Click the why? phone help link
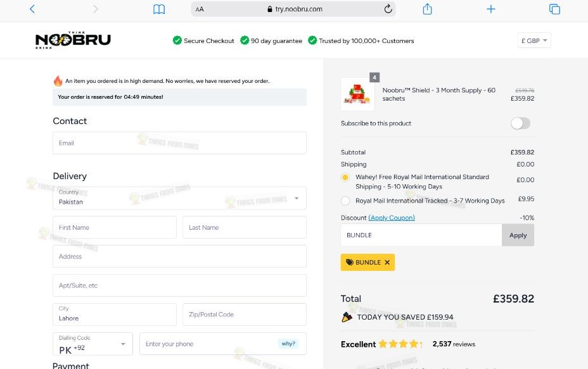Viewport: 588px width, 369px height. pos(288,344)
